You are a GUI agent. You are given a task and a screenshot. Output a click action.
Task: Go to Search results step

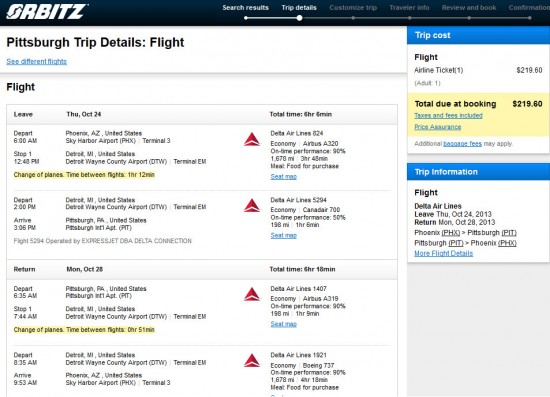246,7
